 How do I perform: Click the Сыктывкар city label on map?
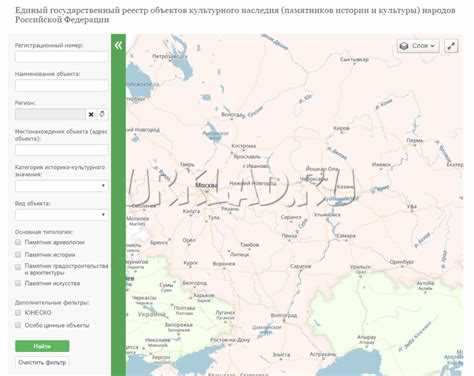tap(354, 59)
